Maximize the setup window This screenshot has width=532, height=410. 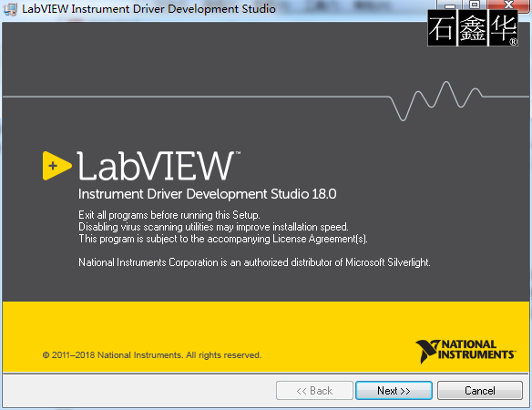[x=475, y=5]
